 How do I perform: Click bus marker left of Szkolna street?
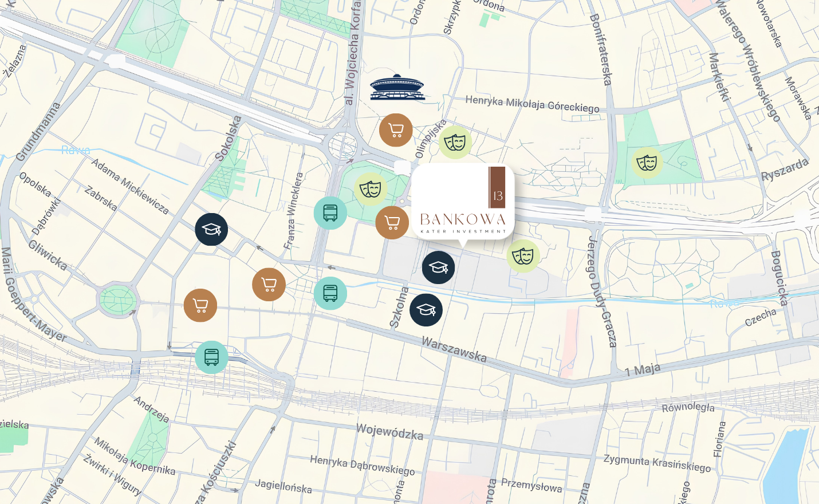click(330, 293)
